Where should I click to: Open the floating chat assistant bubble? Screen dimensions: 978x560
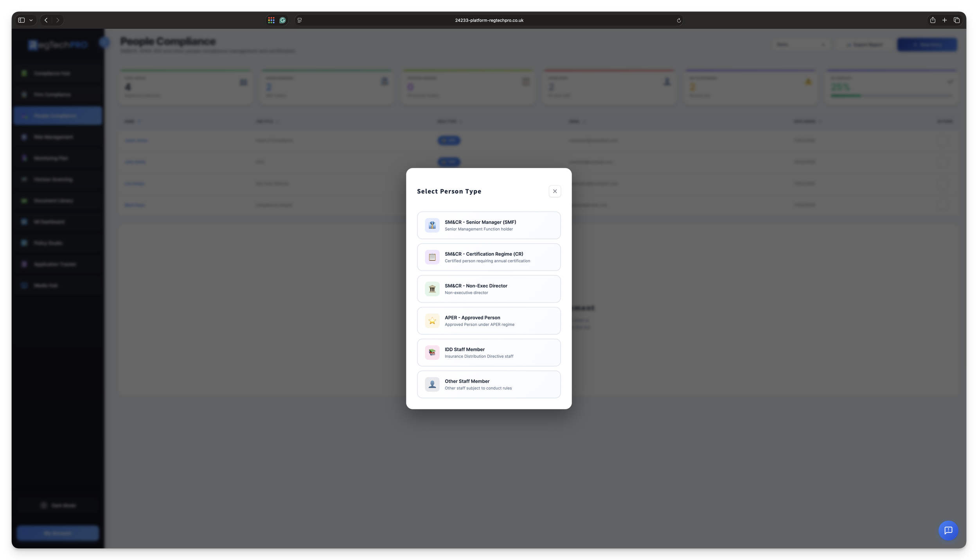pyautogui.click(x=948, y=531)
